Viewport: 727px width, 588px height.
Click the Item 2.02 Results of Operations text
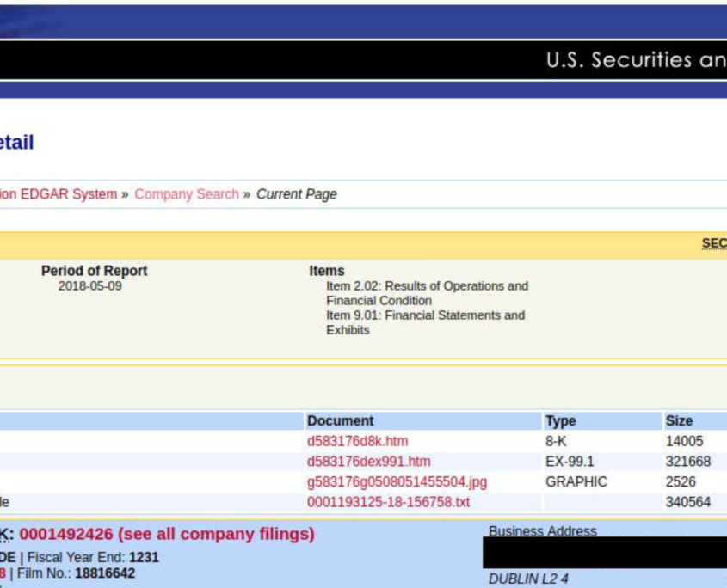(x=427, y=286)
